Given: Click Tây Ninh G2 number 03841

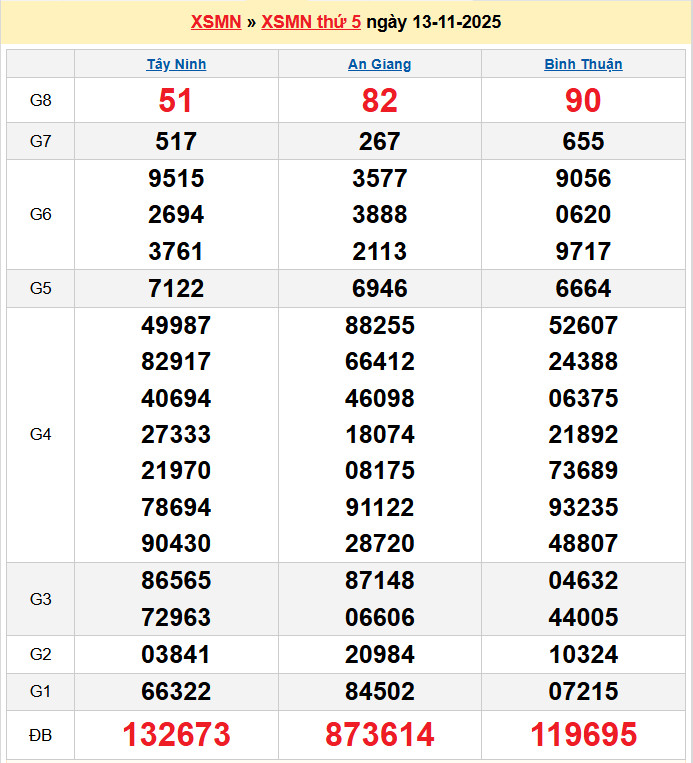Looking at the screenshot, I should coord(176,655).
